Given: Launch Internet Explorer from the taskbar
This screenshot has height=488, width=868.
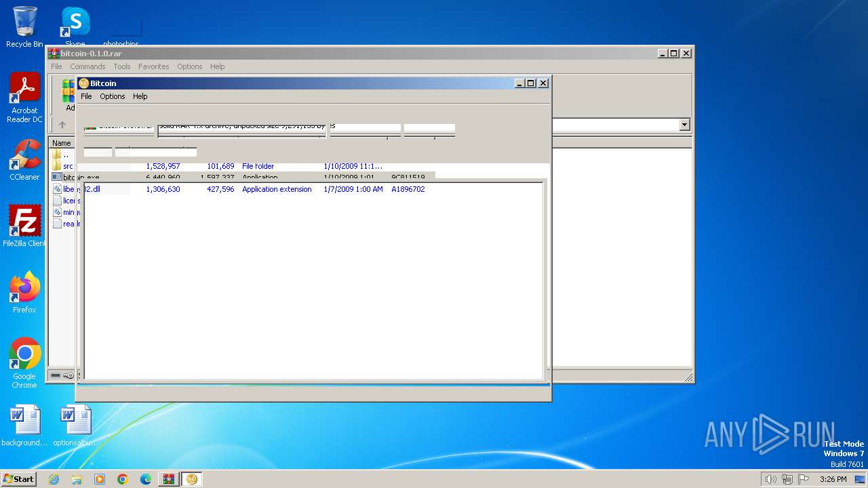Looking at the screenshot, I should pos(54,479).
